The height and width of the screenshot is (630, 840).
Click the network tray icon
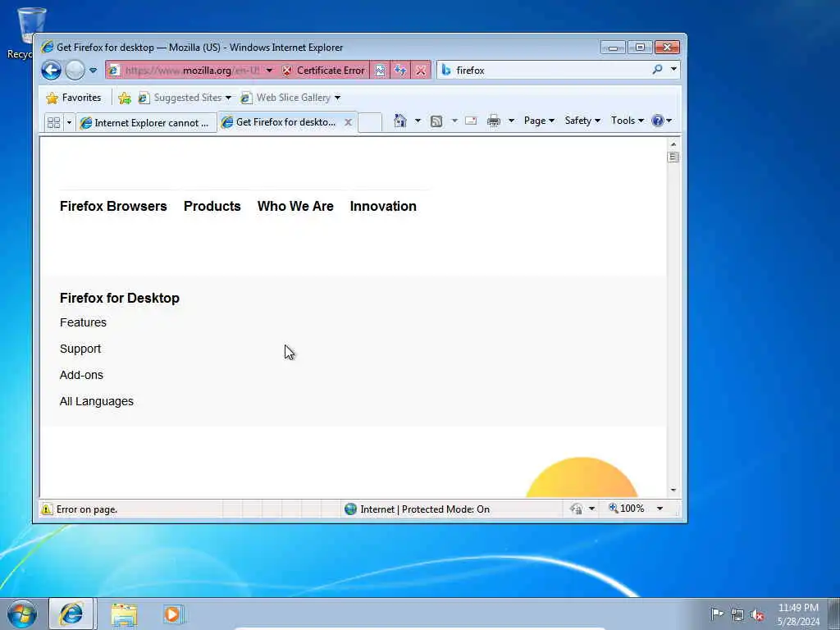click(x=737, y=615)
